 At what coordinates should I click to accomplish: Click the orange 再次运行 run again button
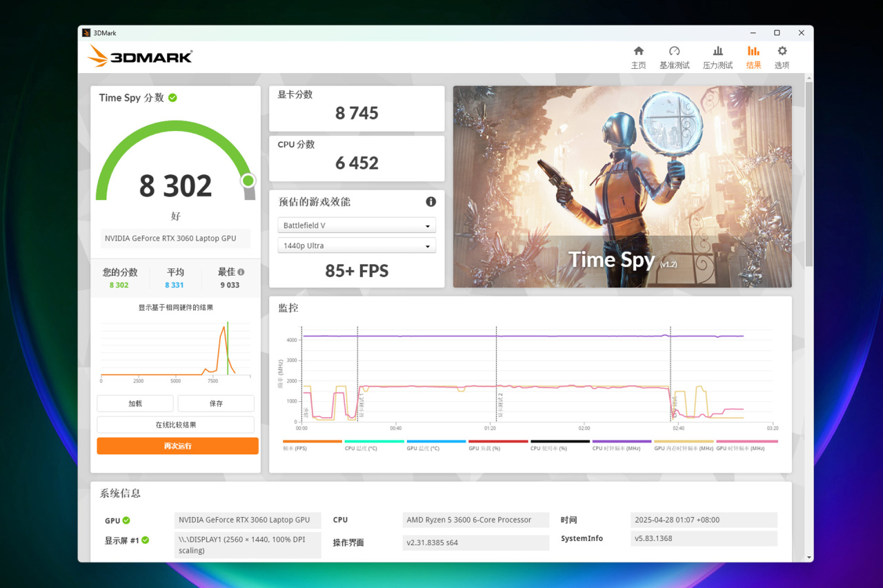click(x=177, y=446)
